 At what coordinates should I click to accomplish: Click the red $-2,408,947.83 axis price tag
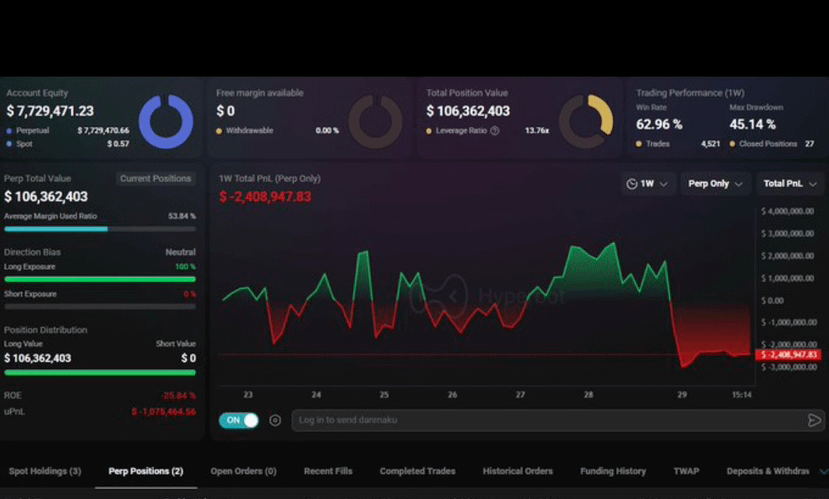[x=788, y=355]
